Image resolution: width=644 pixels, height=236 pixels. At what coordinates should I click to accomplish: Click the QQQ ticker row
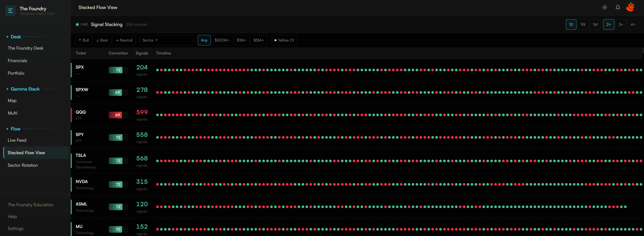pyautogui.click(x=81, y=112)
